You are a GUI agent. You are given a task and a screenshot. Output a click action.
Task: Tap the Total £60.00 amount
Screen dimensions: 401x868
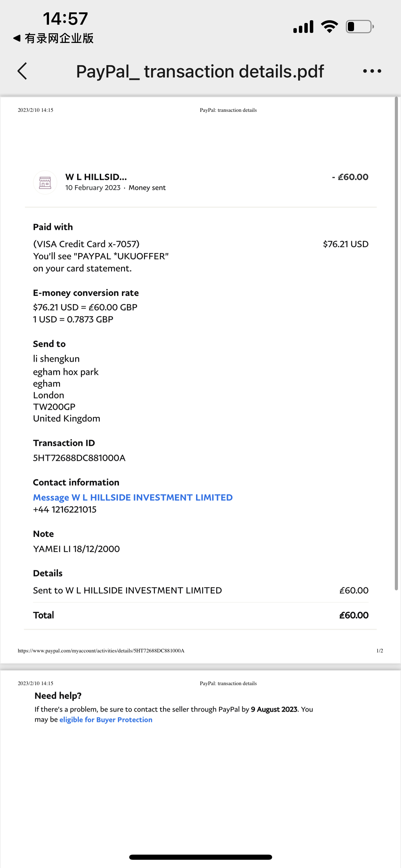(354, 615)
